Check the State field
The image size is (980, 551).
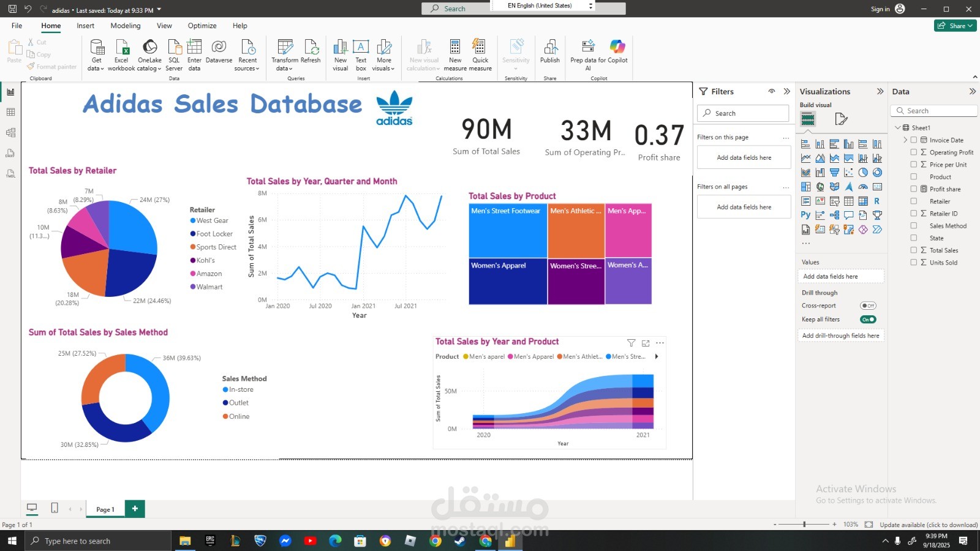tap(914, 238)
